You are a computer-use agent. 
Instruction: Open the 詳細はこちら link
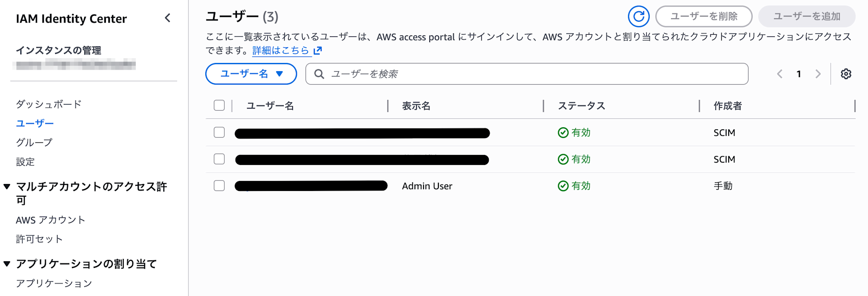tap(280, 50)
